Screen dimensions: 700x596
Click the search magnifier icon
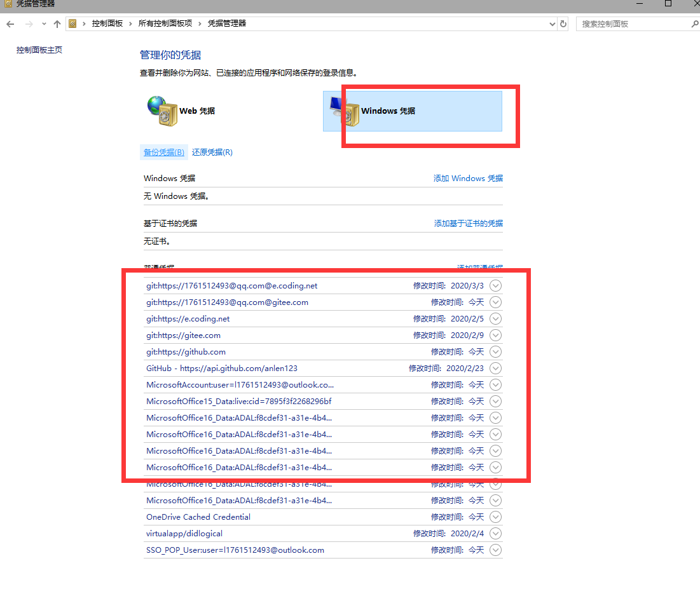pyautogui.click(x=694, y=24)
